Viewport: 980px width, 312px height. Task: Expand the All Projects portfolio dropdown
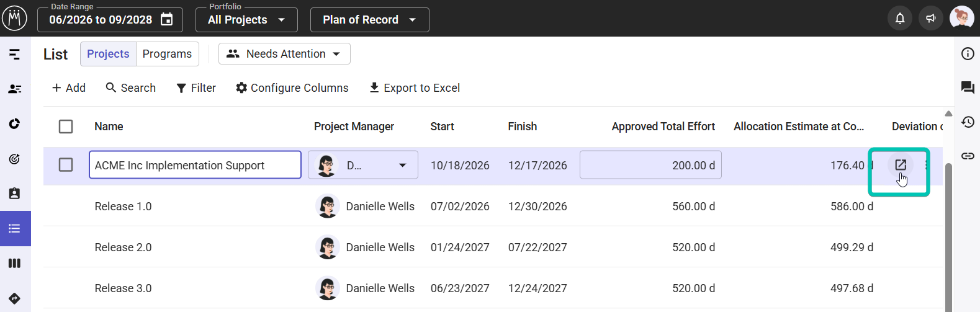(246, 20)
